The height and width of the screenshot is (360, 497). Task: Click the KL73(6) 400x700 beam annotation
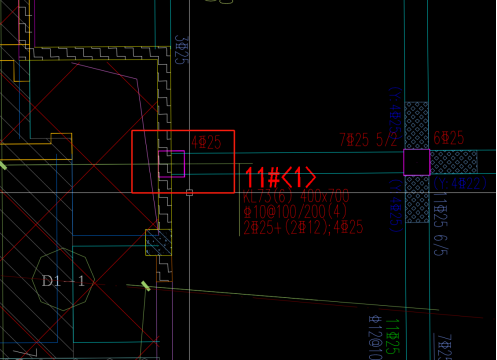[x=296, y=196]
